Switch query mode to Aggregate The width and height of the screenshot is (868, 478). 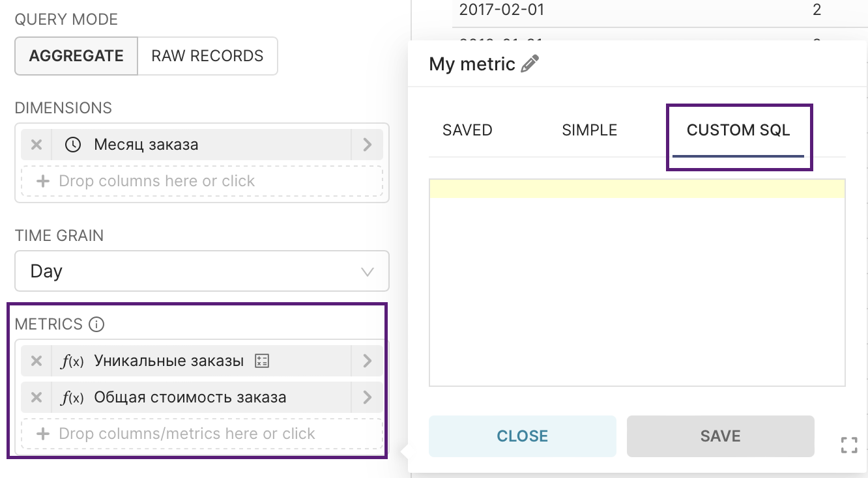click(76, 56)
